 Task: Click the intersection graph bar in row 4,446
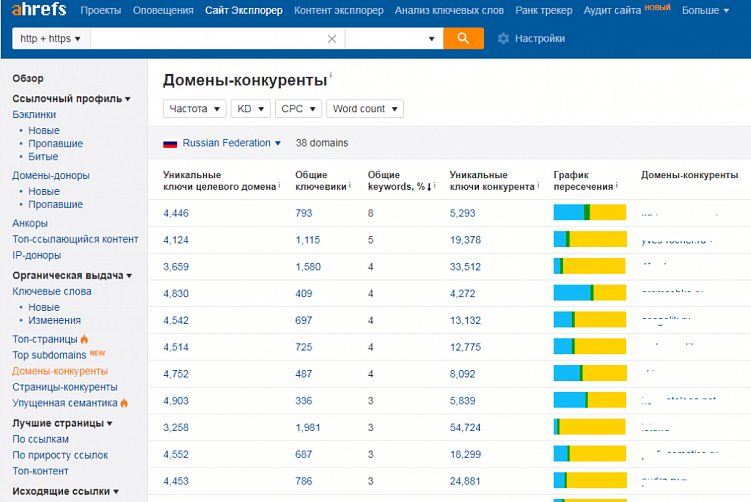point(590,212)
